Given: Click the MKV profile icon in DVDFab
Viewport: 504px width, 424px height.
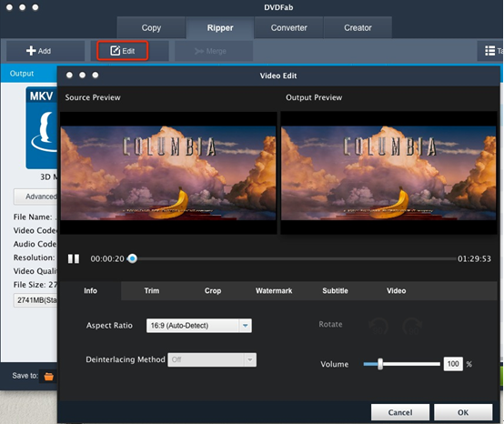Looking at the screenshot, I should (42, 127).
